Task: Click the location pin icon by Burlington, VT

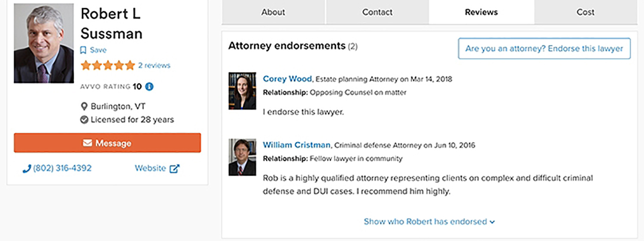Action: pos(84,107)
